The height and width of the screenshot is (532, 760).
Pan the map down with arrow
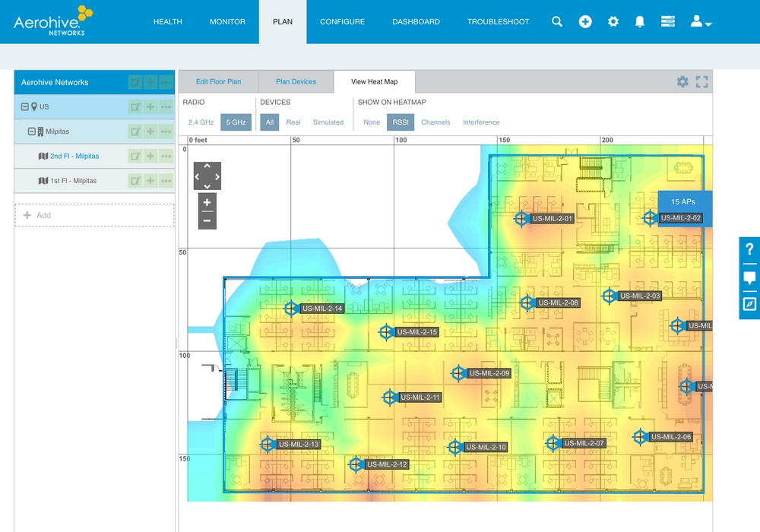click(207, 186)
